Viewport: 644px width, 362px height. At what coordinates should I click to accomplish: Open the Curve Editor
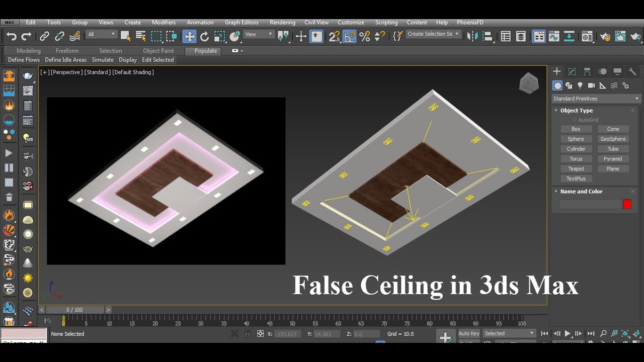click(554, 36)
